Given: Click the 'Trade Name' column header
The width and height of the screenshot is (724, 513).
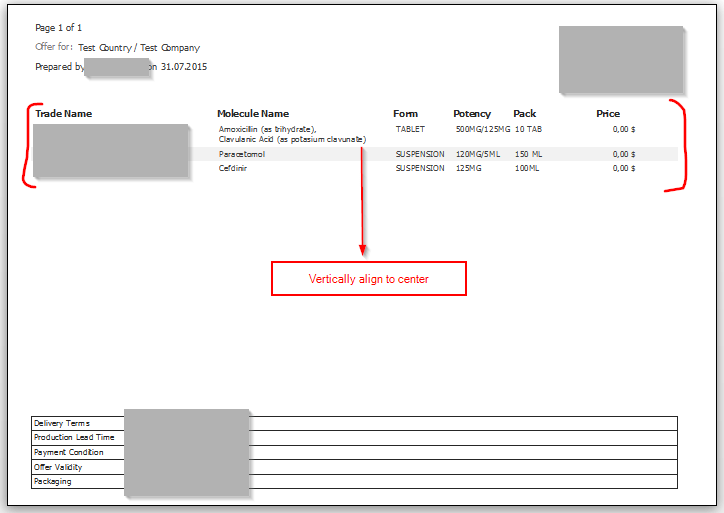Looking at the screenshot, I should (64, 114).
